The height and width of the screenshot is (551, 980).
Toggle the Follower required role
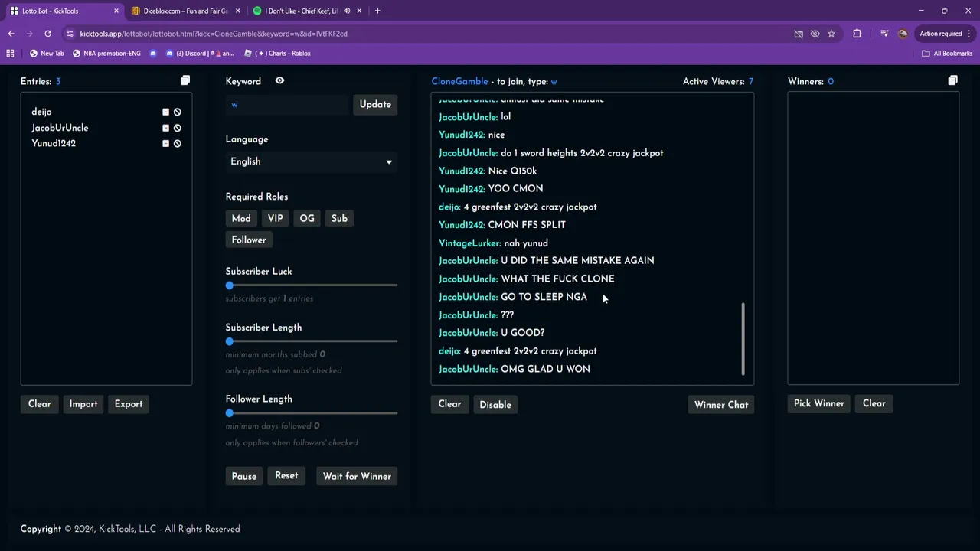pos(249,240)
